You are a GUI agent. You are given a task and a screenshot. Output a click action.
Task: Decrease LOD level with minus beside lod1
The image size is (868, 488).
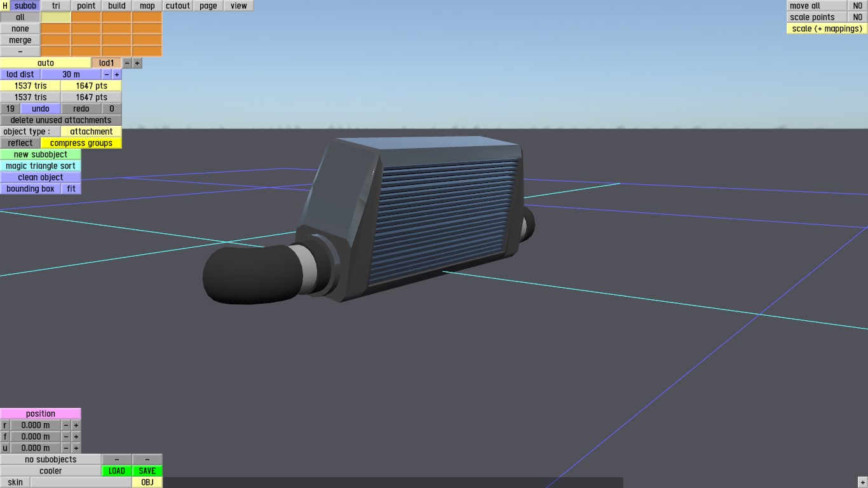127,63
